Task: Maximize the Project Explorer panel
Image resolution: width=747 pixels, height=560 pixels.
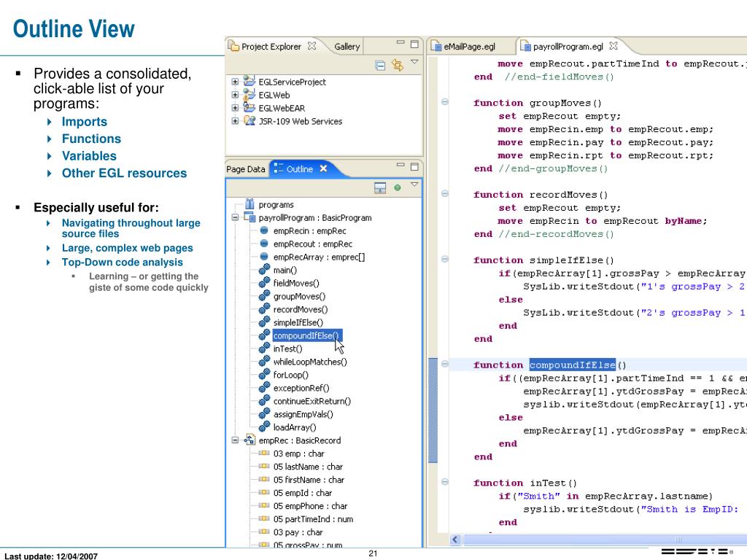Action: pos(414,44)
